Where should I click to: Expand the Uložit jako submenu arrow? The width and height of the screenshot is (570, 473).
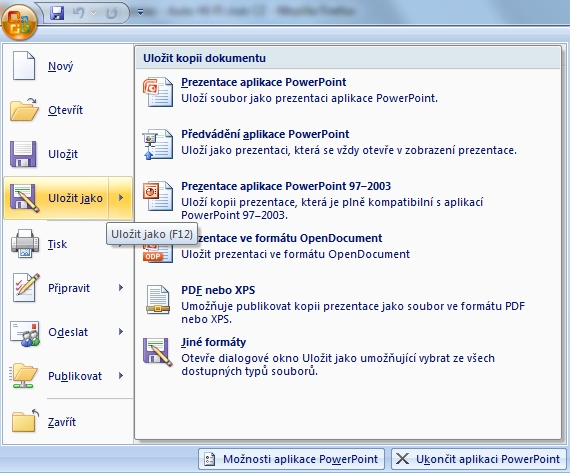121,198
